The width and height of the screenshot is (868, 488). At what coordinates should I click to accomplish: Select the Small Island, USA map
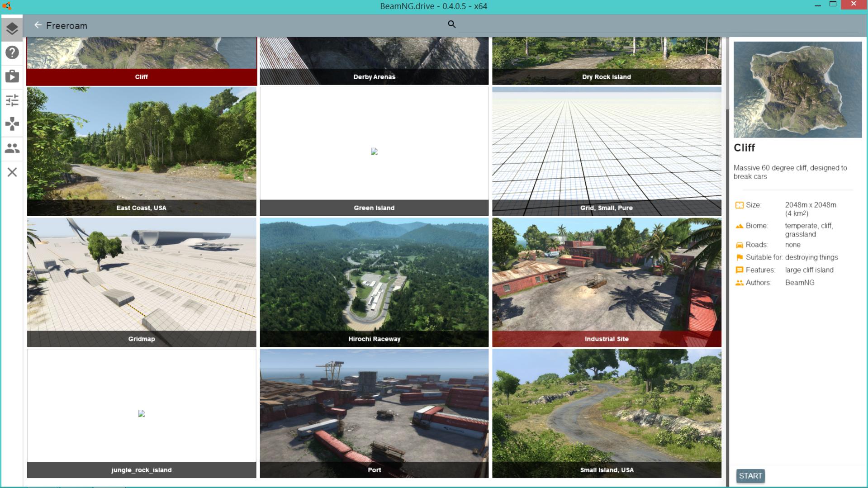[607, 413]
